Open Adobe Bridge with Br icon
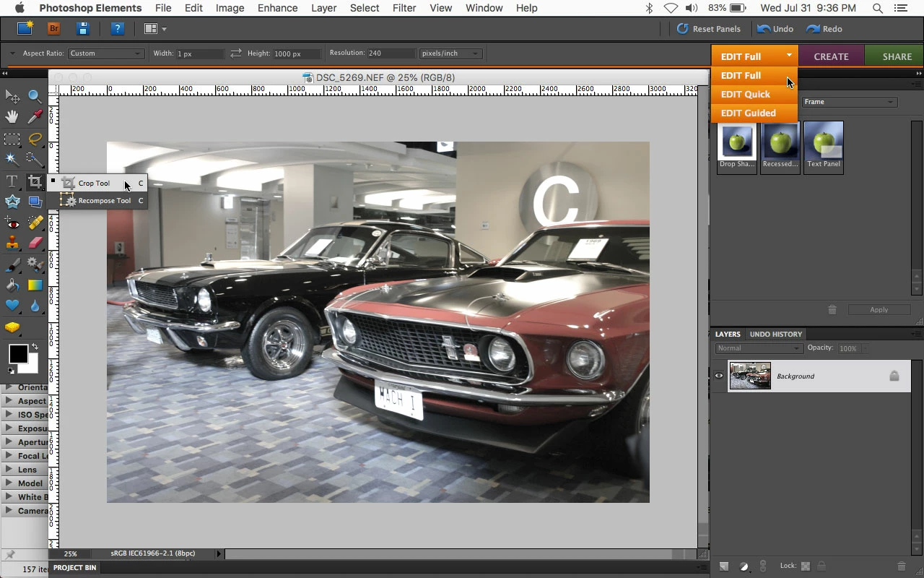Screen dimensions: 924x578 [x=54, y=29]
